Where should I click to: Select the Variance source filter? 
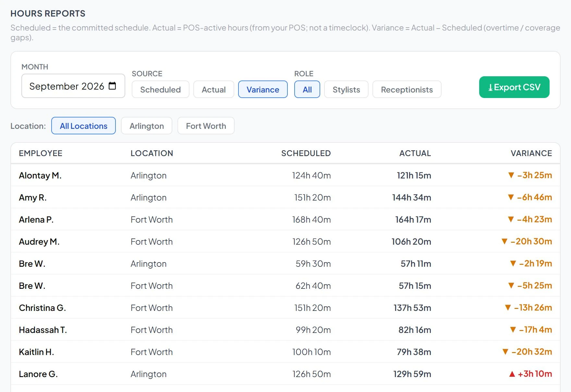click(263, 90)
